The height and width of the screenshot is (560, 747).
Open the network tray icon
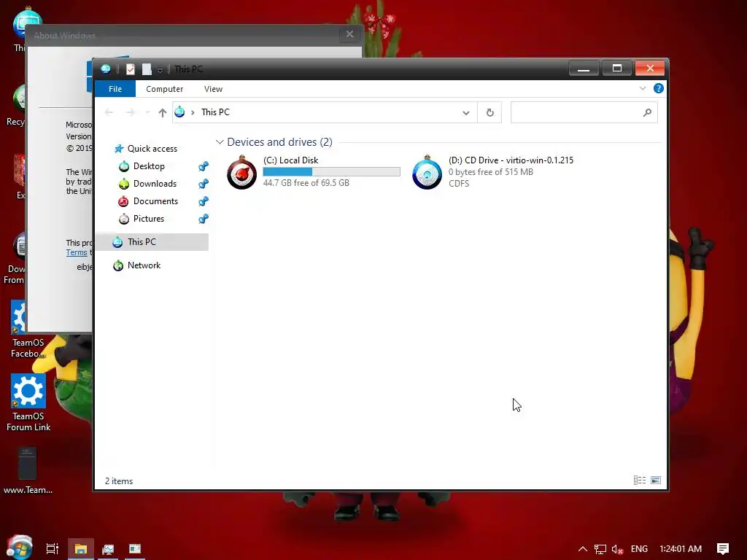click(x=600, y=550)
